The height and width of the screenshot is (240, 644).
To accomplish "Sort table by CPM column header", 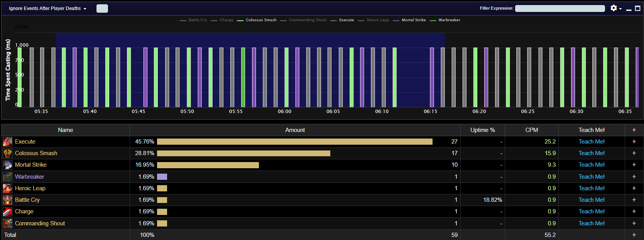I will tap(531, 130).
